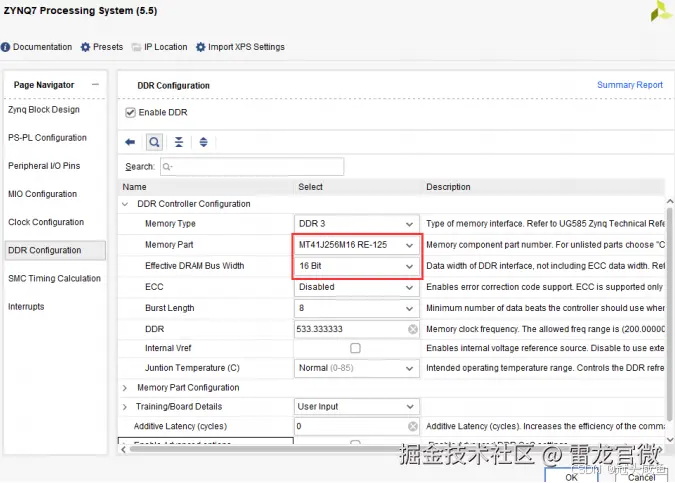Click the IP Location folder icon
Viewport: 675px width, 483px height.
point(136,47)
